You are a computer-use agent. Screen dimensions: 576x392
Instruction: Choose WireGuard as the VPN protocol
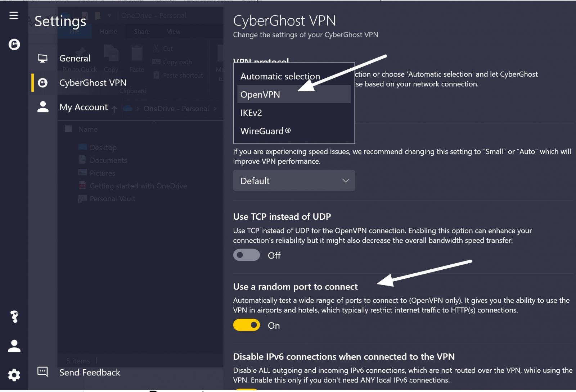265,131
